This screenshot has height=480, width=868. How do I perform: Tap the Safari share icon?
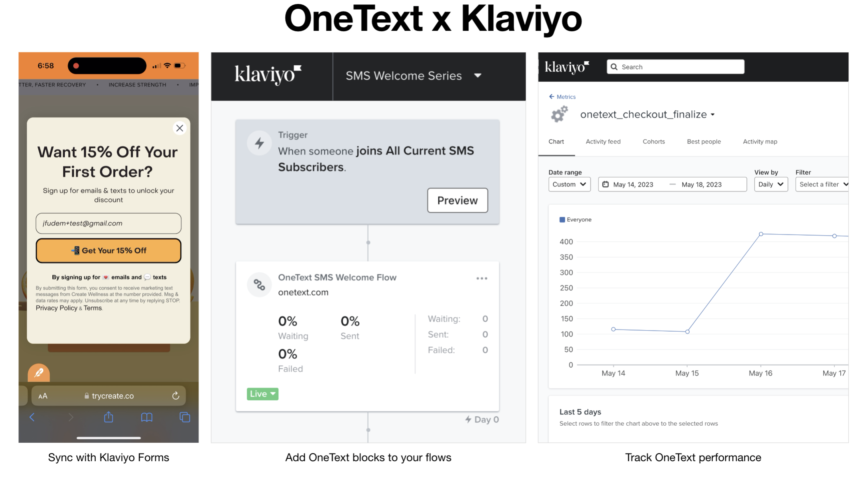108,418
